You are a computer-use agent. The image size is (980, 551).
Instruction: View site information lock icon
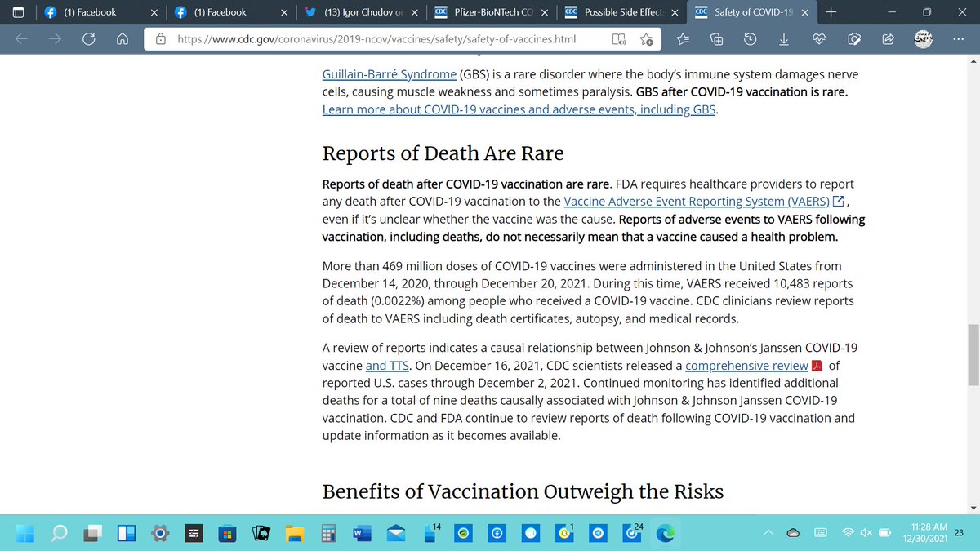pyautogui.click(x=161, y=38)
